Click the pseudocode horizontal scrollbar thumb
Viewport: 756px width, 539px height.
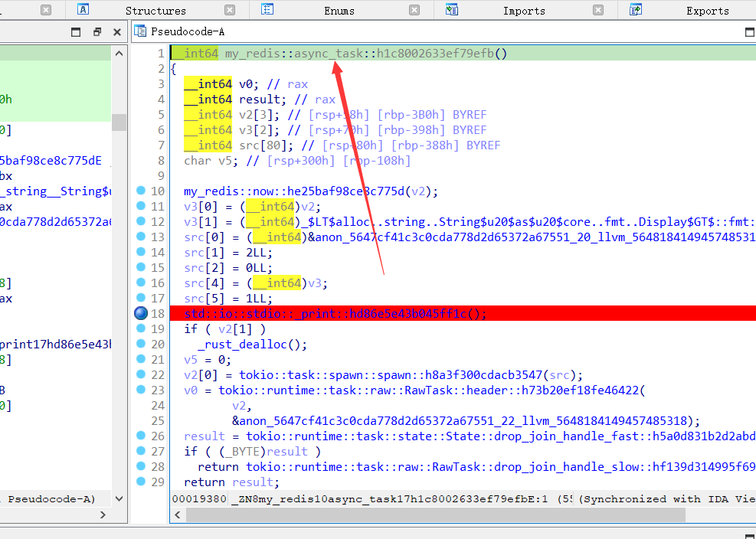pyautogui.click(x=436, y=515)
